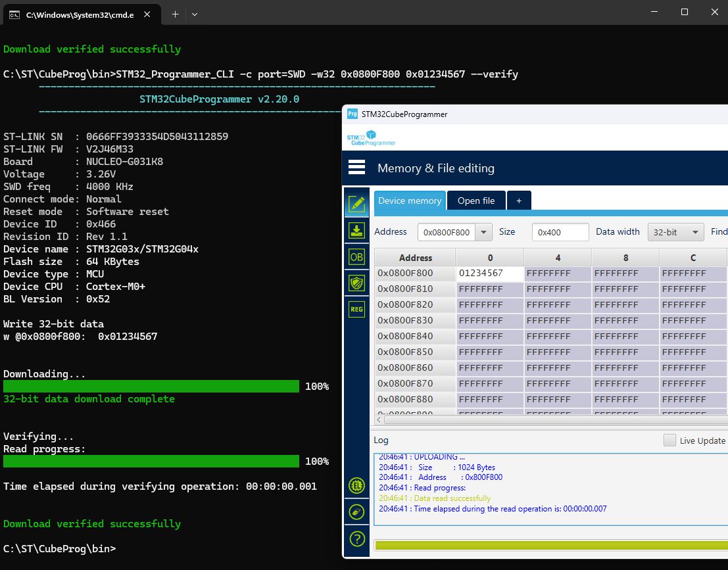Screen dimensions: 728x570
Task: Click the eraser full chip erase icon
Action: pyautogui.click(x=356, y=512)
